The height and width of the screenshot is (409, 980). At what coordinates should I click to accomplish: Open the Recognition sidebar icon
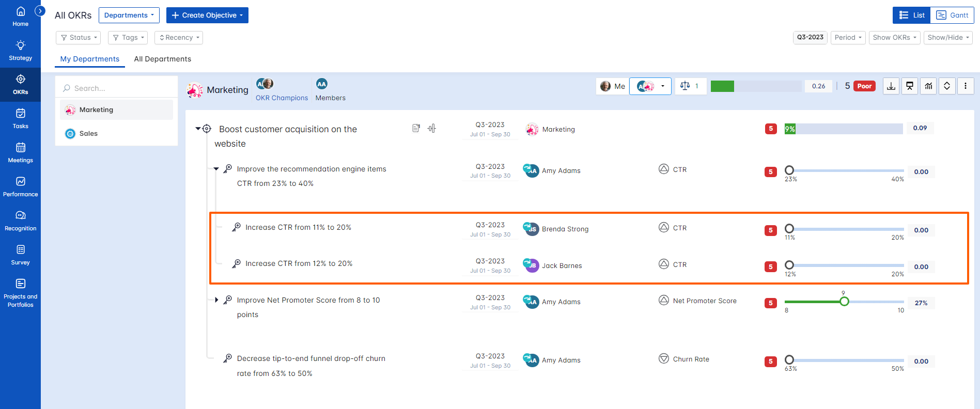click(x=20, y=221)
